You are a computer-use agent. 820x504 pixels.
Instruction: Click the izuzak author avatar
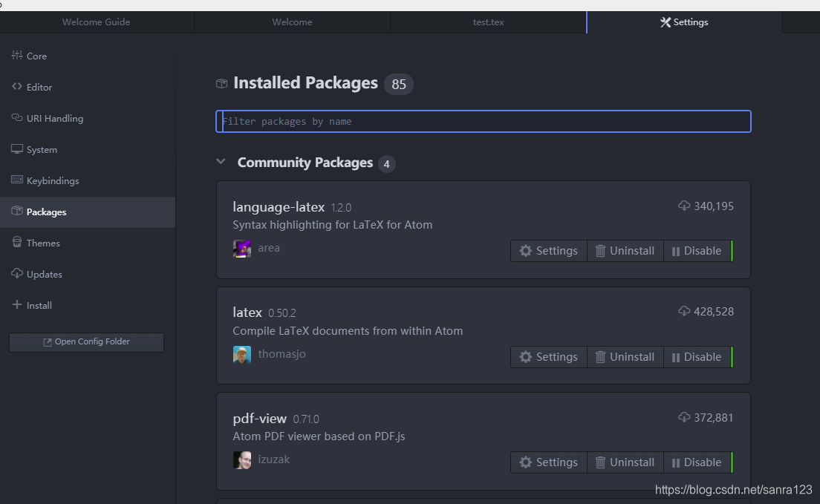(x=241, y=460)
